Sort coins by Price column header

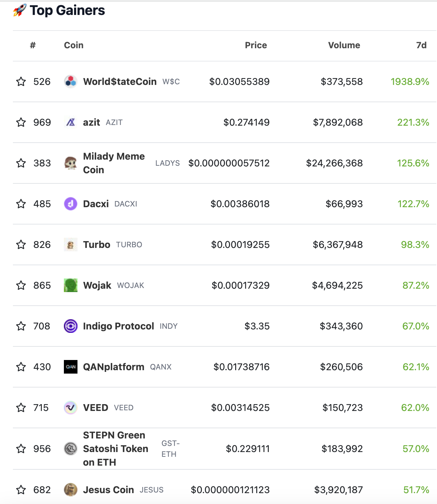[x=256, y=45]
